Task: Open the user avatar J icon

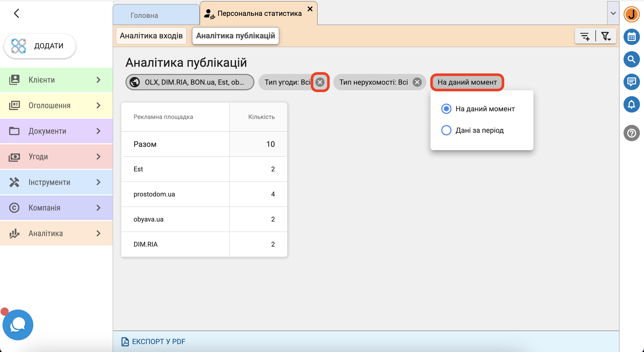Action: point(631,14)
